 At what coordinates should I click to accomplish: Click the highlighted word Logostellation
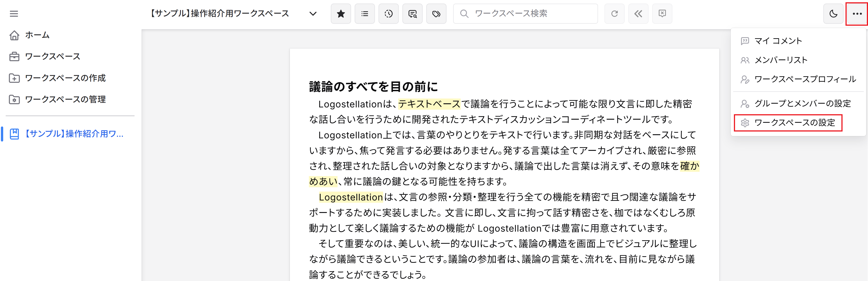[351, 197]
